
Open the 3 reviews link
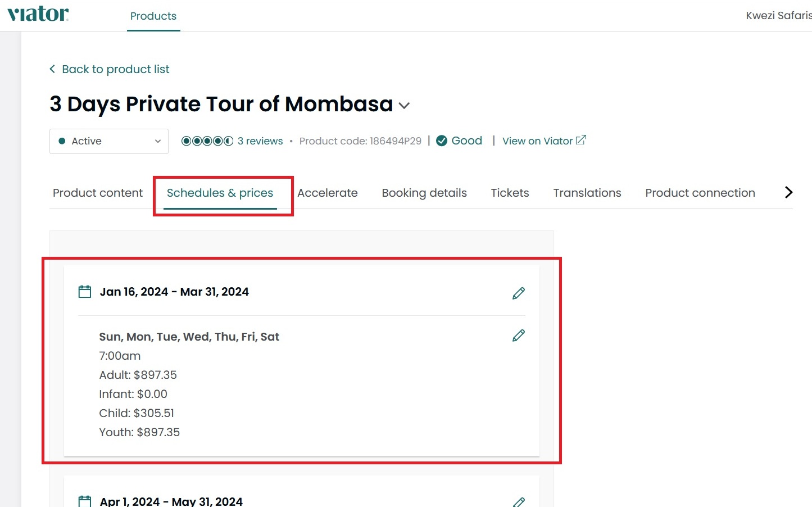(x=260, y=141)
